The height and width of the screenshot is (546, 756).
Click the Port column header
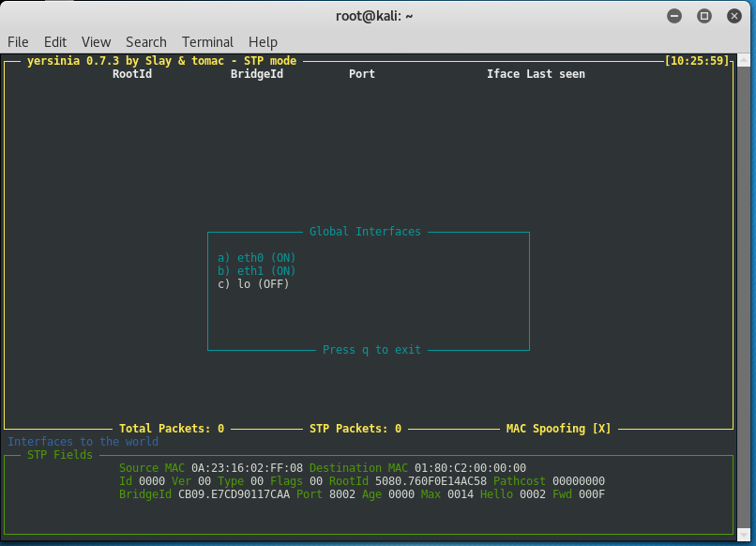point(362,74)
